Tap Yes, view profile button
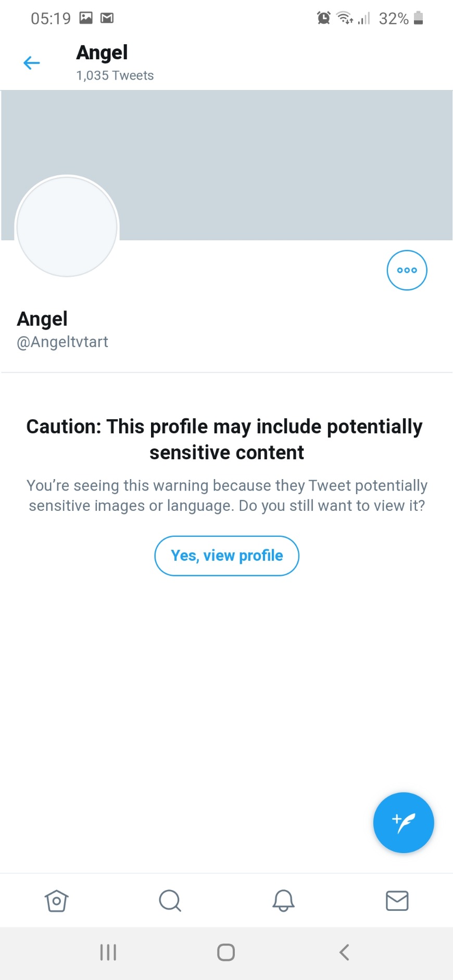Screen dimensions: 453x980 click(227, 556)
